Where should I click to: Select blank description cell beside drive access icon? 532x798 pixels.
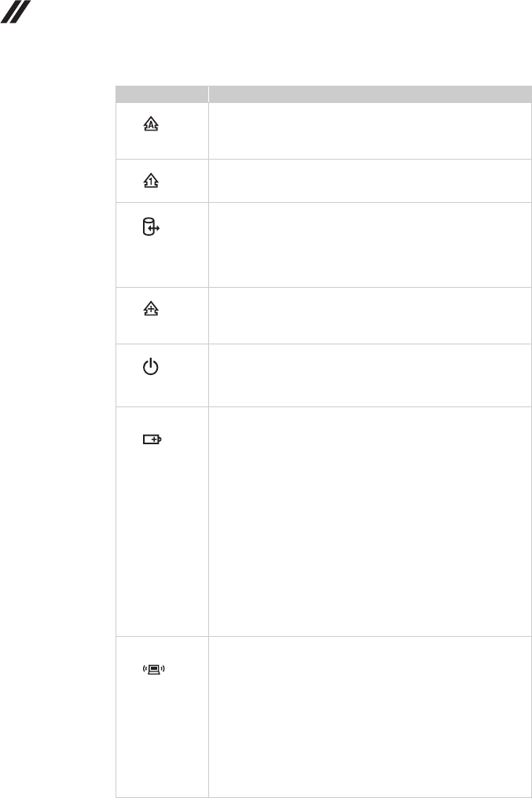tap(369, 245)
